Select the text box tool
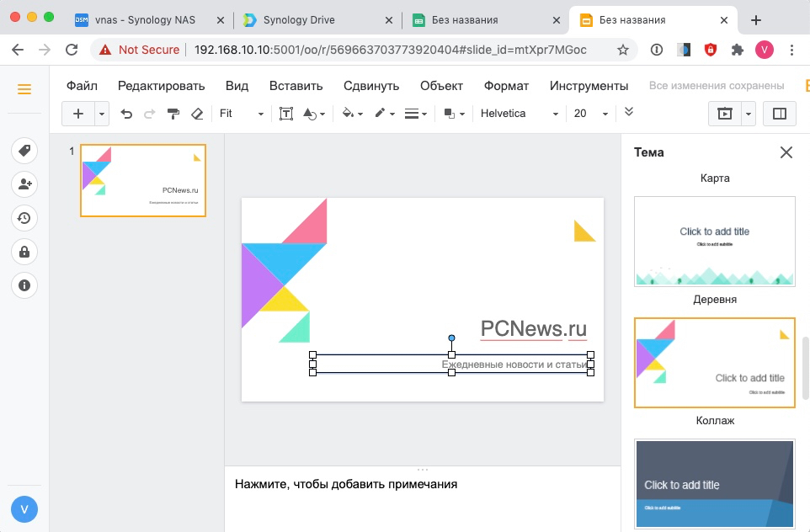 (x=285, y=114)
